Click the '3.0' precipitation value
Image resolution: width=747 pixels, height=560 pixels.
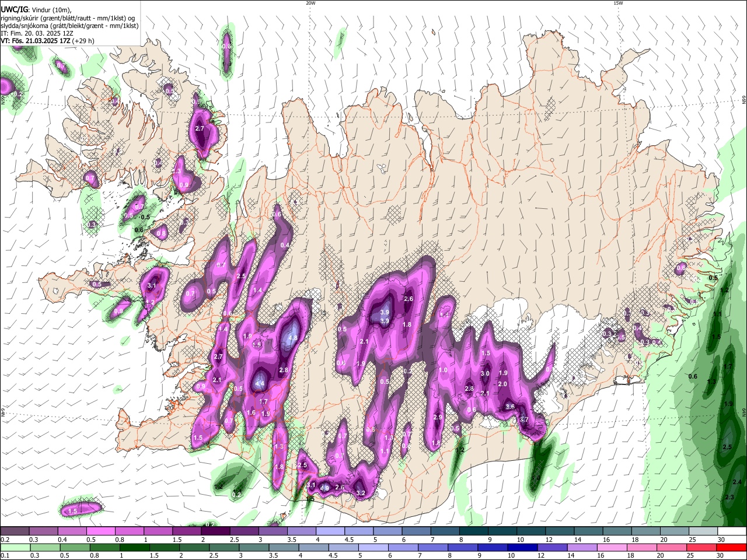pyautogui.click(x=485, y=373)
